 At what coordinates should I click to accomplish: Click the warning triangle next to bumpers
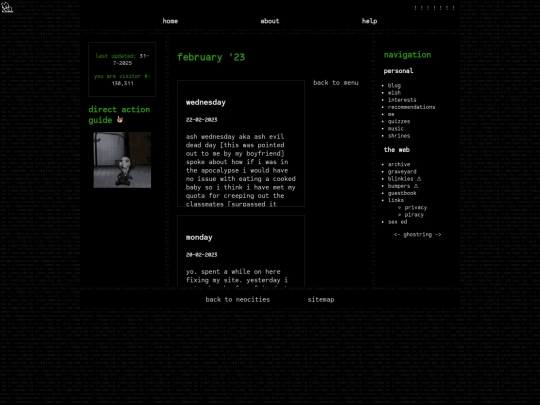click(416, 186)
